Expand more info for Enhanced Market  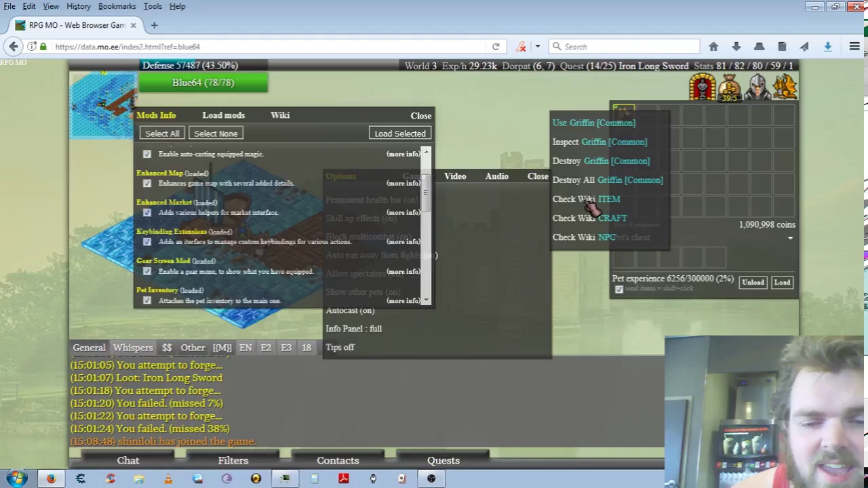pos(403,212)
